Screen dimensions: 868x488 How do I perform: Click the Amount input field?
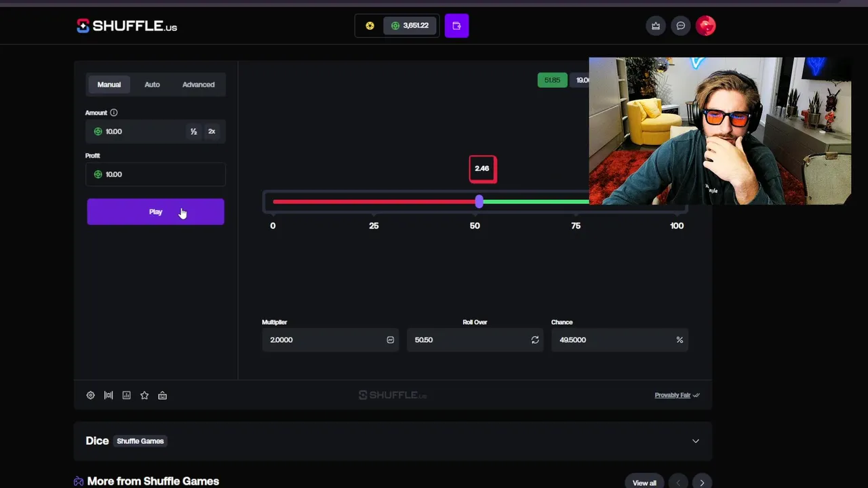point(155,131)
